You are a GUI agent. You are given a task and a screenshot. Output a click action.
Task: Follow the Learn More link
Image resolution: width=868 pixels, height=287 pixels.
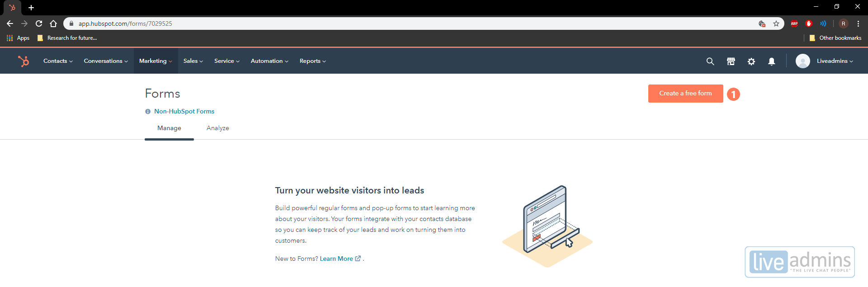pos(336,259)
